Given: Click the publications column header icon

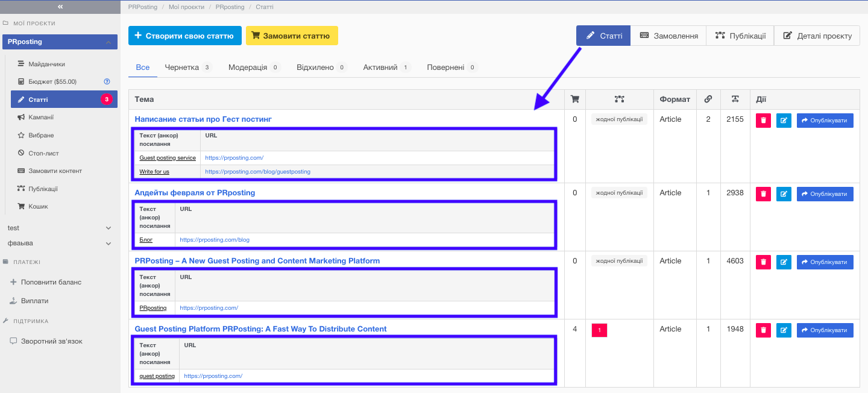Looking at the screenshot, I should [620, 99].
